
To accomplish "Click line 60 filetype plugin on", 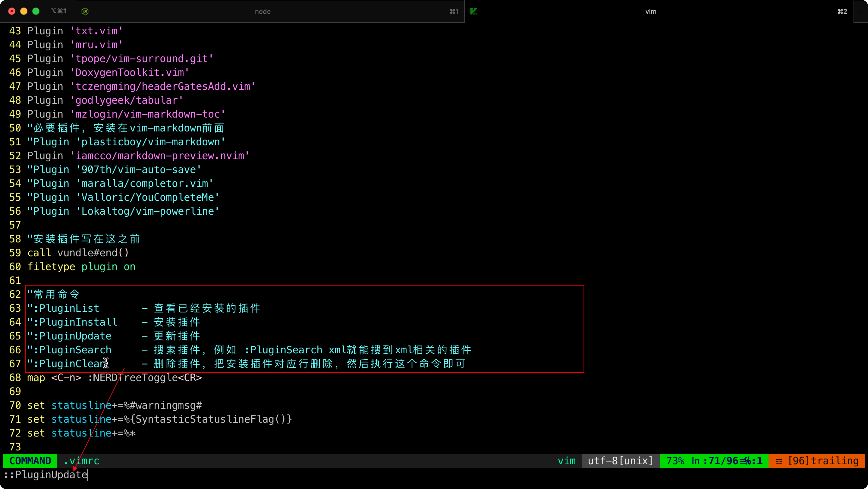I will [81, 267].
